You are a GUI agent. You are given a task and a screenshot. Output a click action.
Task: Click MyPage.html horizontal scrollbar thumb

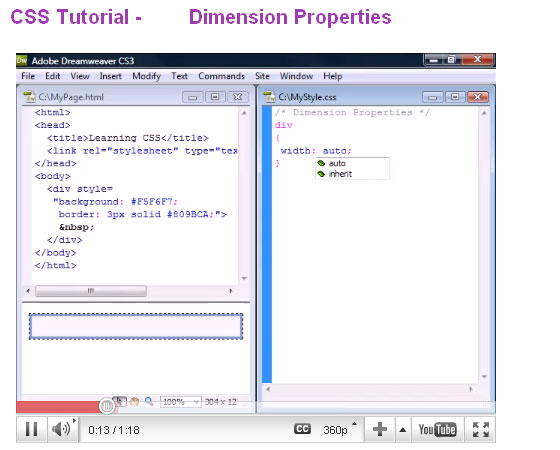tap(91, 291)
